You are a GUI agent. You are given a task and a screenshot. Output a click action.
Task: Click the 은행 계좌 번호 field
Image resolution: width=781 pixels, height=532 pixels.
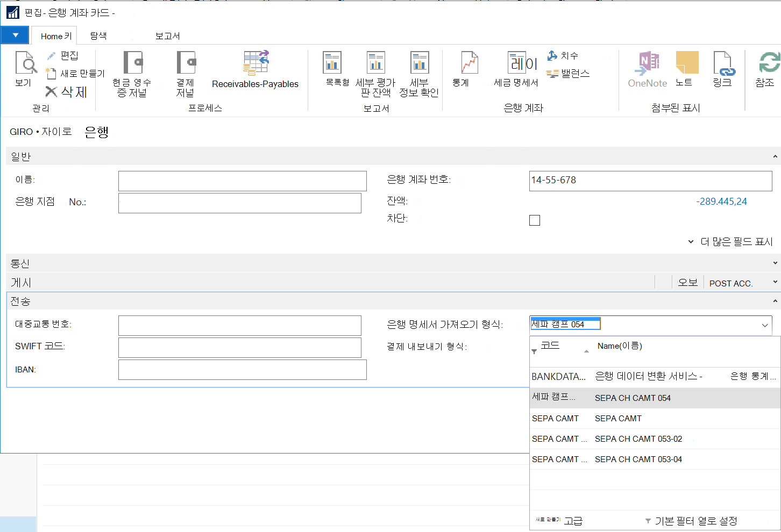pyautogui.click(x=651, y=181)
